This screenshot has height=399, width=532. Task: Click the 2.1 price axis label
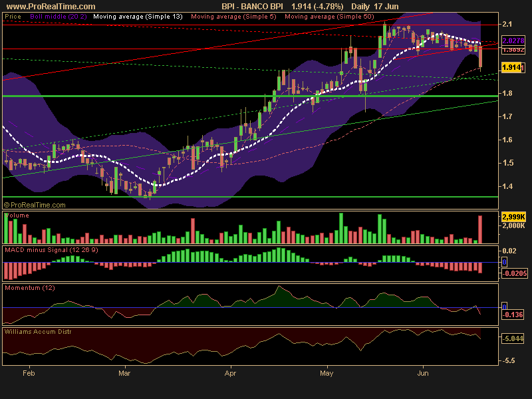[x=507, y=24]
